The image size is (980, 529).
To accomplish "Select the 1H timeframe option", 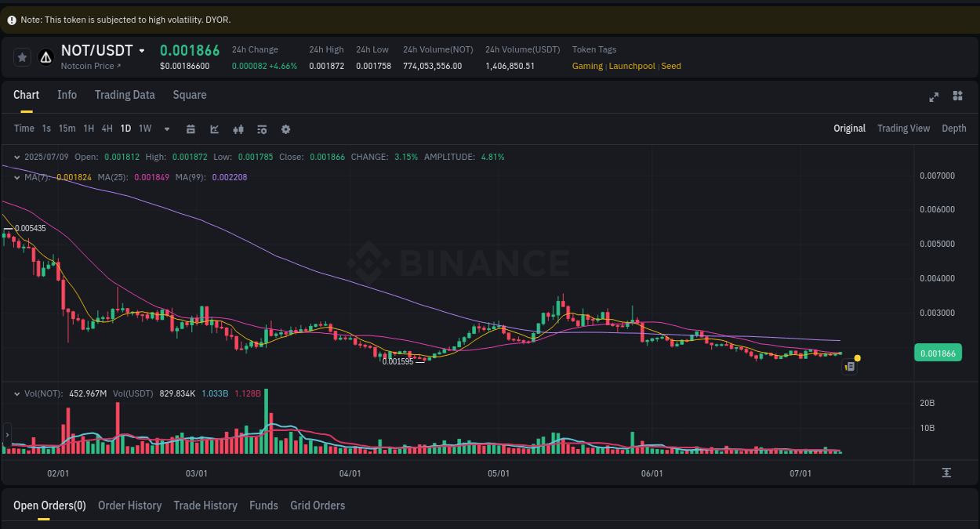I will pos(88,129).
